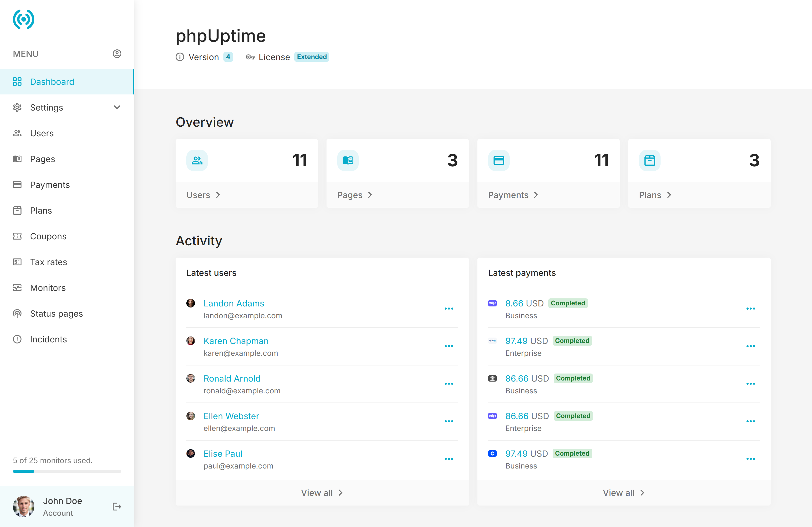Open options menu for Landon Adams
Screen dimensions: 812x527
pyautogui.click(x=449, y=309)
